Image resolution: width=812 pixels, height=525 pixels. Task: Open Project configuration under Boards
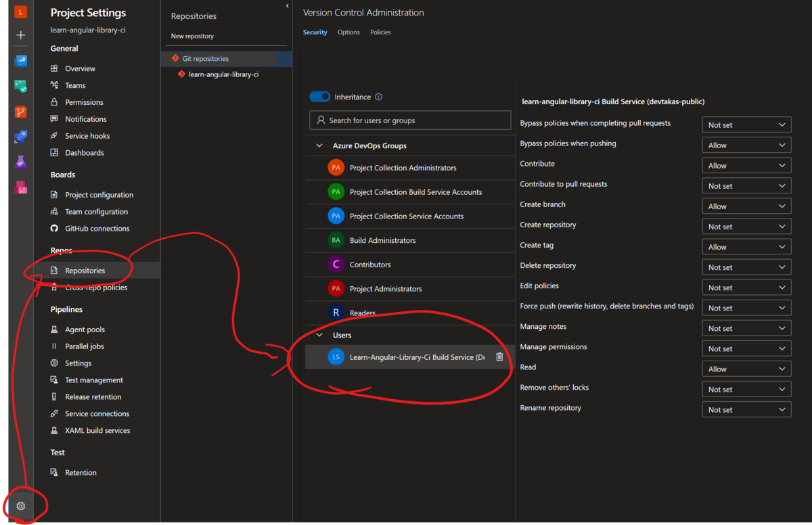click(x=99, y=195)
